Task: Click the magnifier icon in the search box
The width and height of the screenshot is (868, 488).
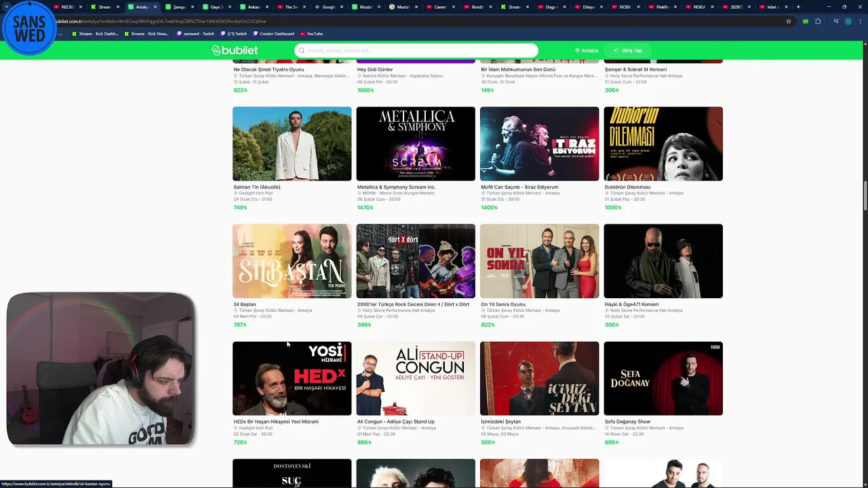Action: [x=302, y=50]
